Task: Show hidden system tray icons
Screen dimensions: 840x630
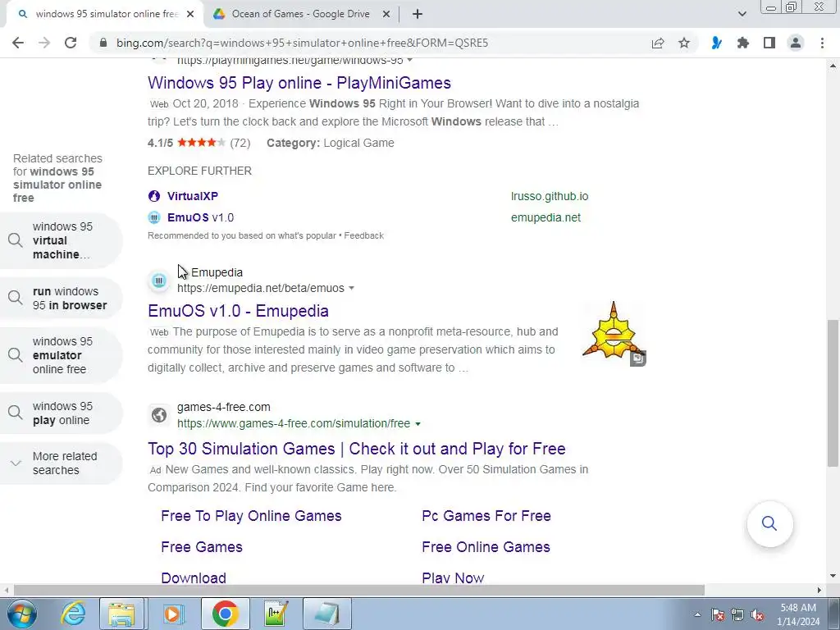Action: [x=697, y=614]
